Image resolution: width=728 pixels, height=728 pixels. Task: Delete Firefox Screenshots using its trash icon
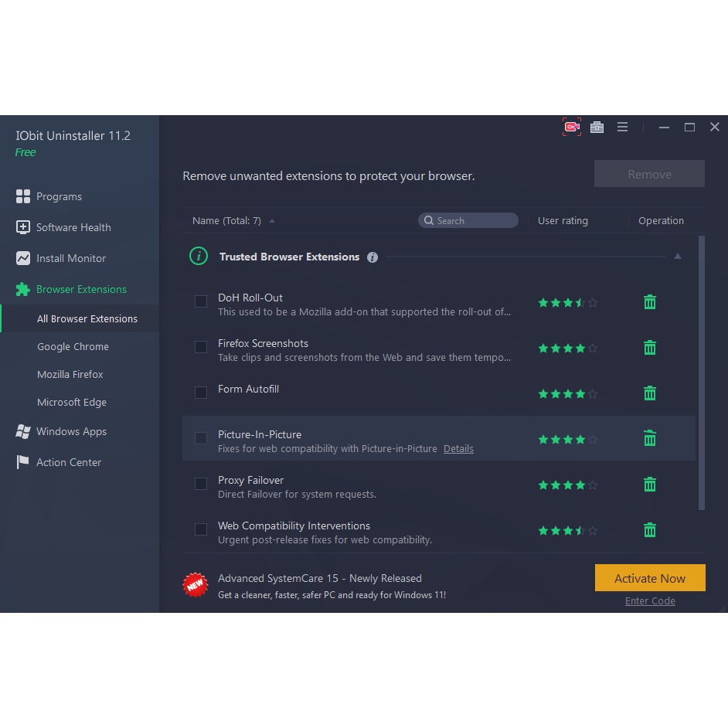pos(649,347)
